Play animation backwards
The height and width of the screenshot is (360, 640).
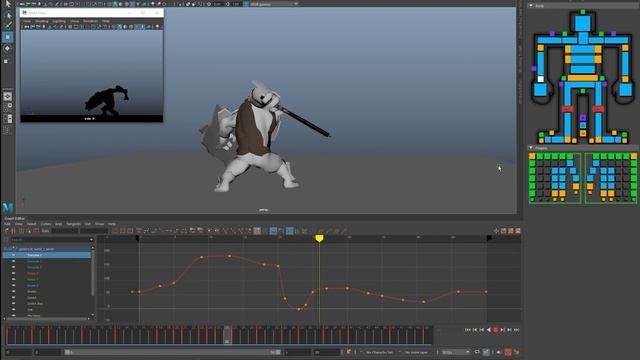click(489, 330)
